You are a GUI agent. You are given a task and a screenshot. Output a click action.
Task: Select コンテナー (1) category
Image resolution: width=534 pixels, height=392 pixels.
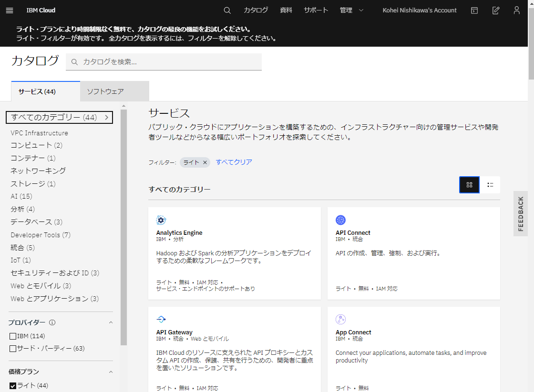[33, 158]
